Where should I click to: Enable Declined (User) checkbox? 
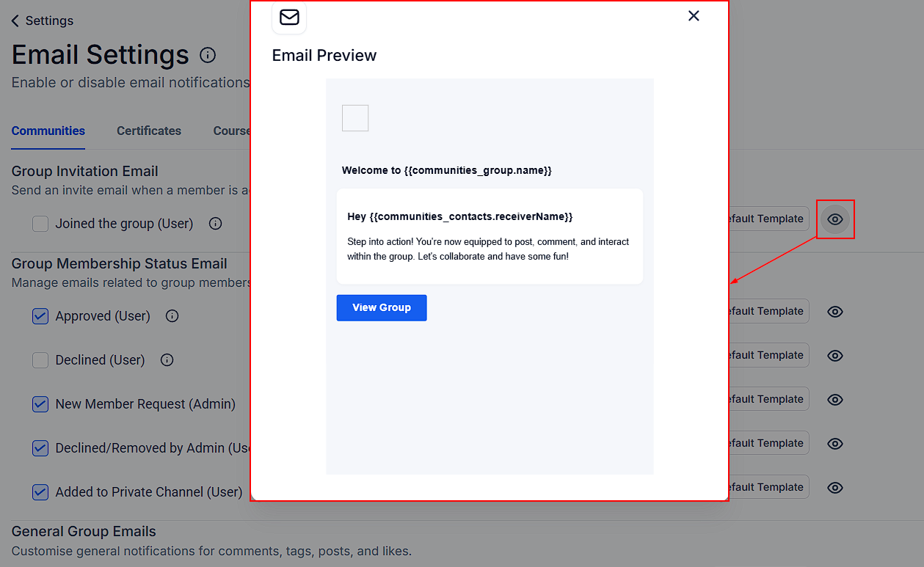[x=40, y=360]
